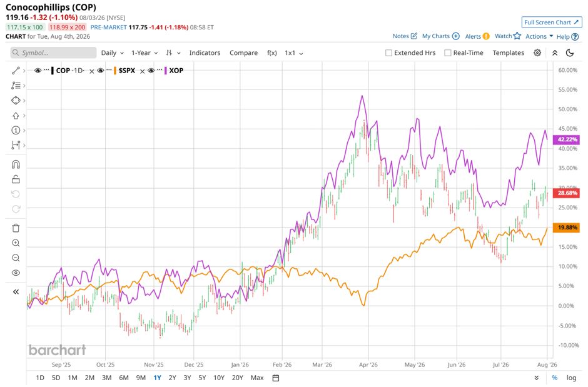This screenshot has height=387, width=588.
Task: Select the 5Y time range
Action: click(202, 378)
